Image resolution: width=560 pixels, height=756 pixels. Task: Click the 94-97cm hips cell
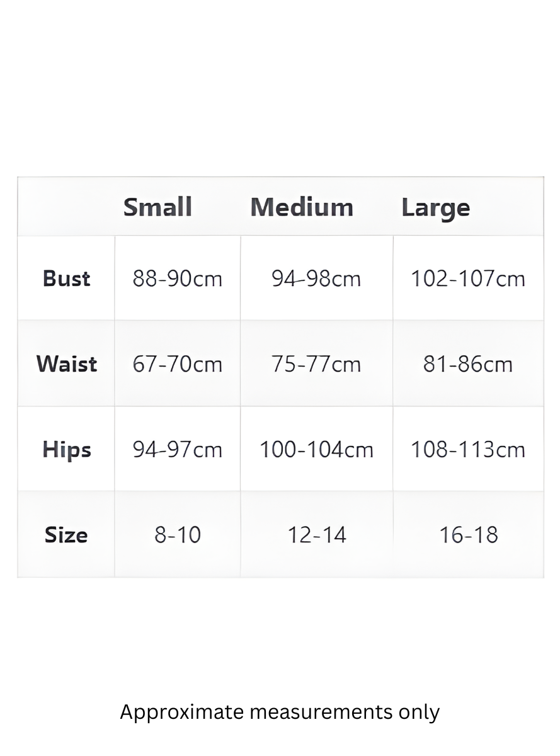(178, 450)
